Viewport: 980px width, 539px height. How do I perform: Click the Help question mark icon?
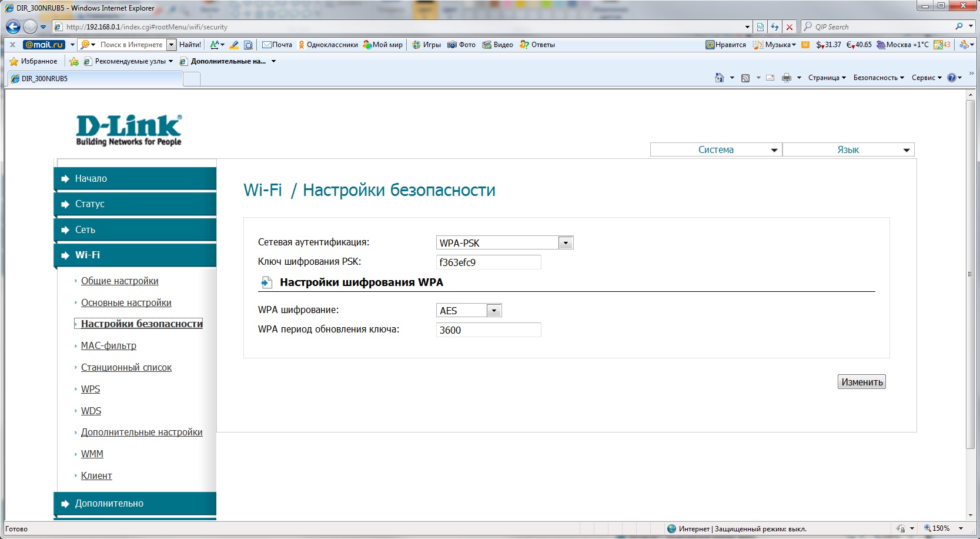(951, 78)
